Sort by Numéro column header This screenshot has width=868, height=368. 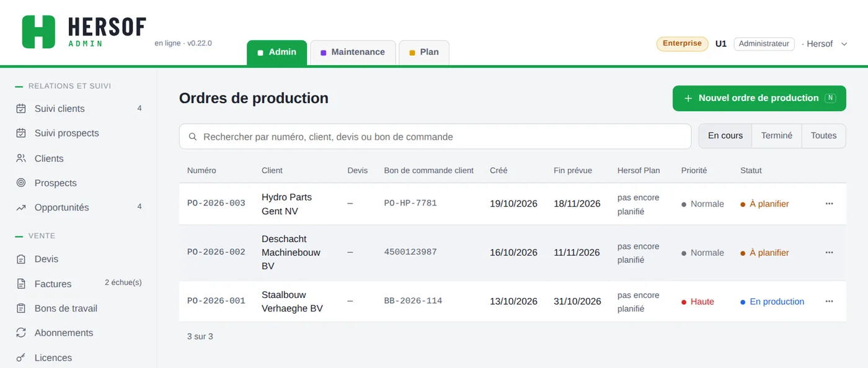201,170
